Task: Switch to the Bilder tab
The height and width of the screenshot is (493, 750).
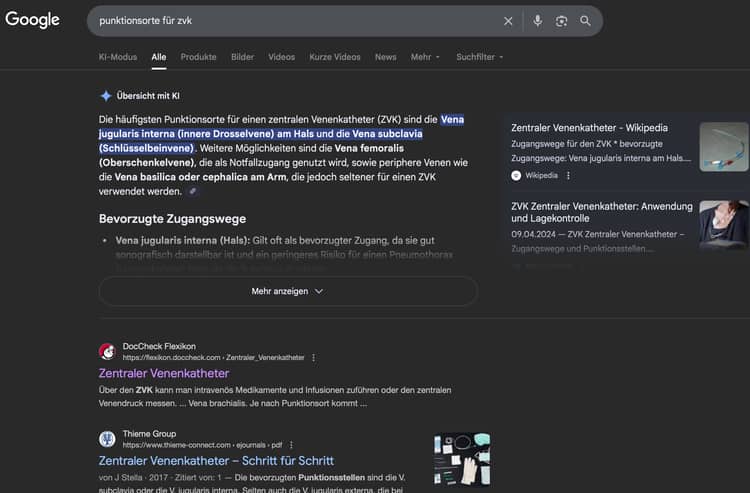Action: click(242, 57)
